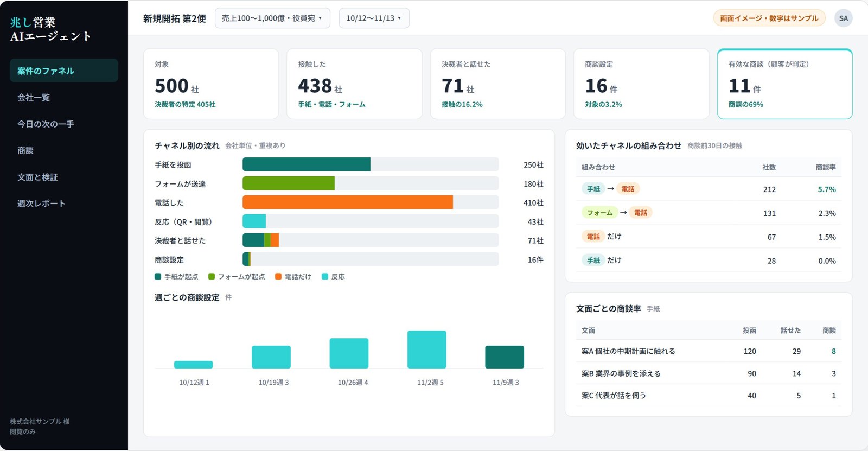Click the 反応 legend swatch

(x=325, y=276)
